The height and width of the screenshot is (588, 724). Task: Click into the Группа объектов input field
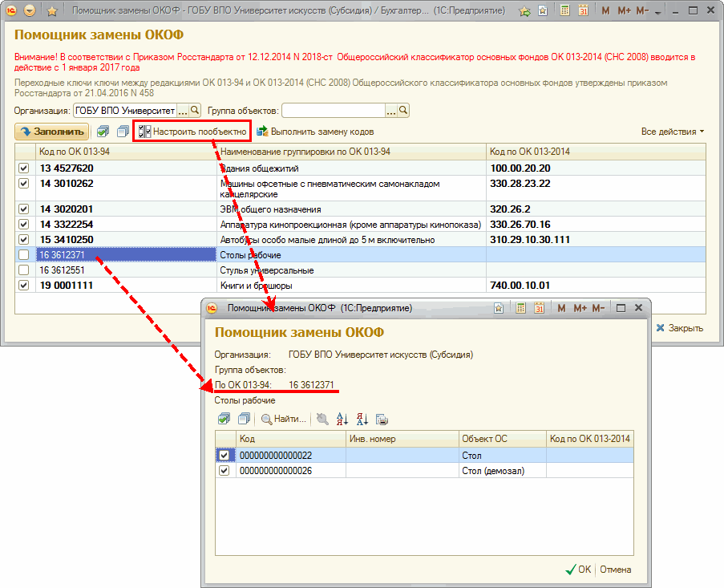pyautogui.click(x=333, y=111)
